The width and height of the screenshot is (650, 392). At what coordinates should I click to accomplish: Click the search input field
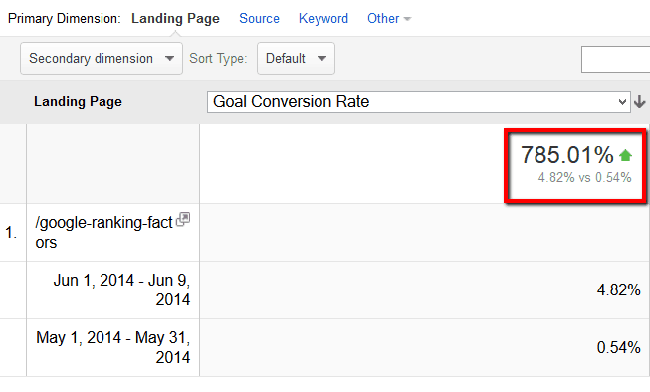point(616,60)
